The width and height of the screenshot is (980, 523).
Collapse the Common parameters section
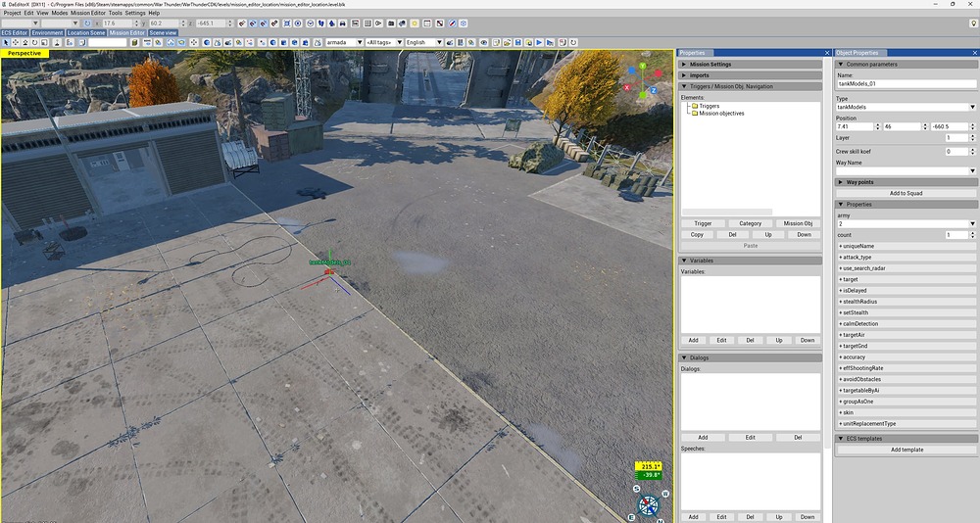tap(906, 65)
